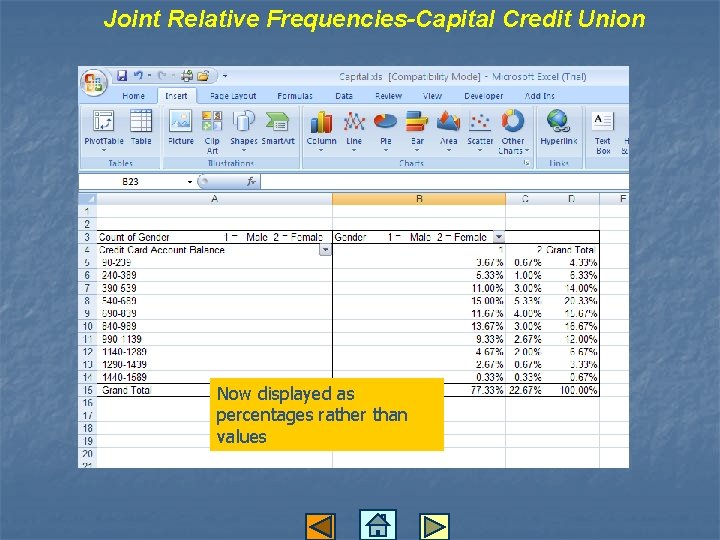Open the Charts group dialog launcher
The width and height of the screenshot is (720, 540).
coord(527,163)
